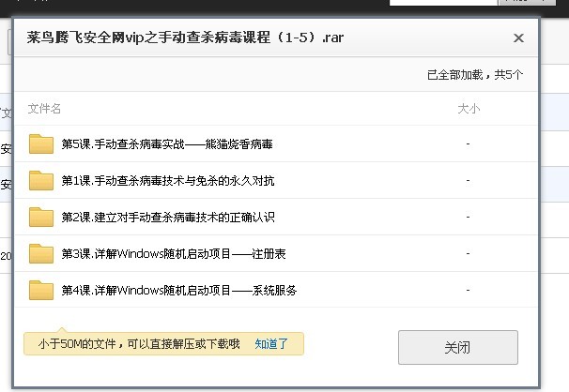Click the 大小 column header
This screenshot has width=569, height=392.
pos(469,109)
